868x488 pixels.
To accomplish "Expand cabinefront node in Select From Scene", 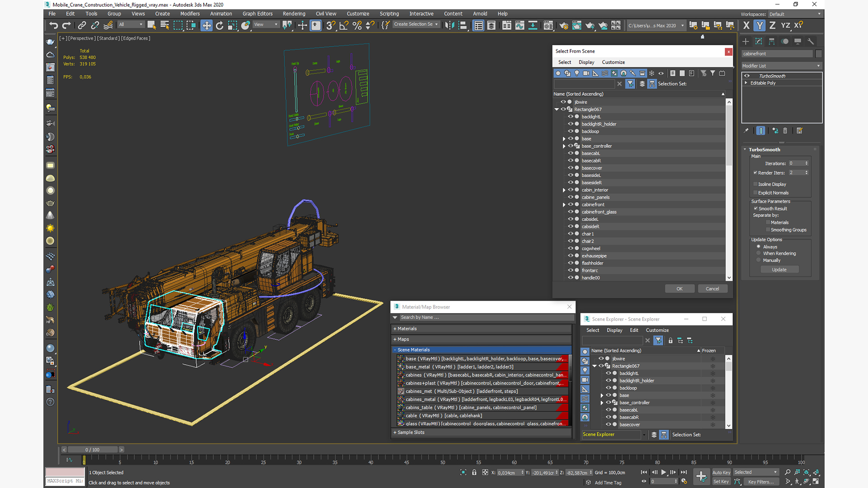I will click(x=564, y=205).
